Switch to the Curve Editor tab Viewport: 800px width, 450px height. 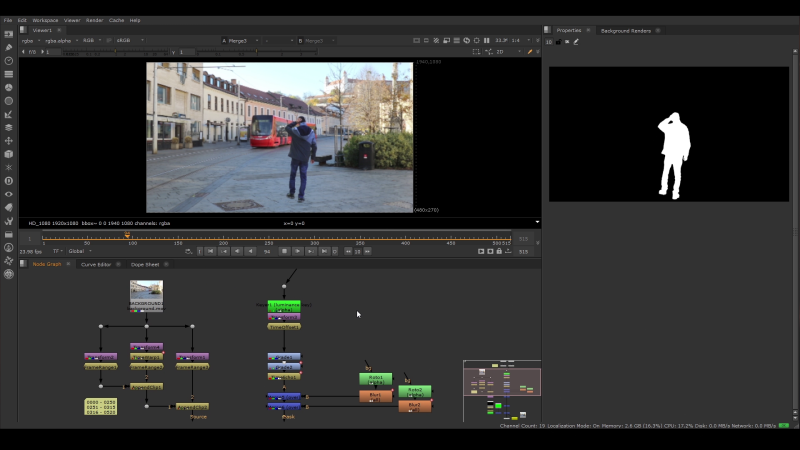click(x=96, y=264)
